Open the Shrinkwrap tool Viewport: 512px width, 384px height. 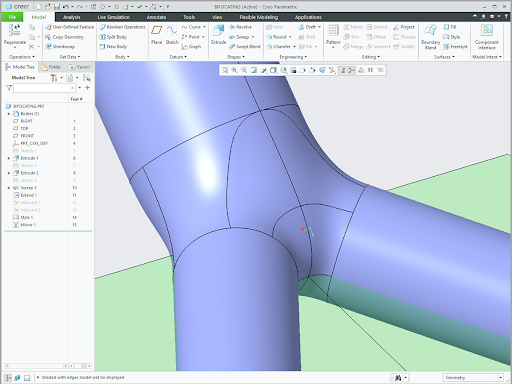(60, 47)
